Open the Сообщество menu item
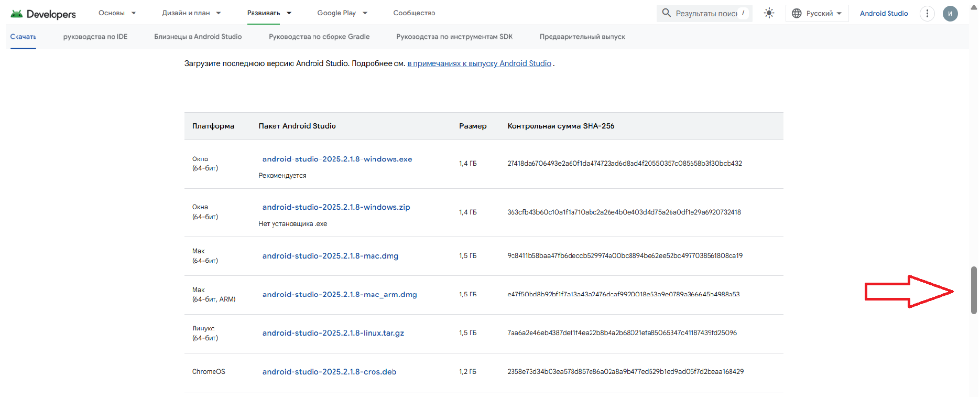 pos(414,13)
